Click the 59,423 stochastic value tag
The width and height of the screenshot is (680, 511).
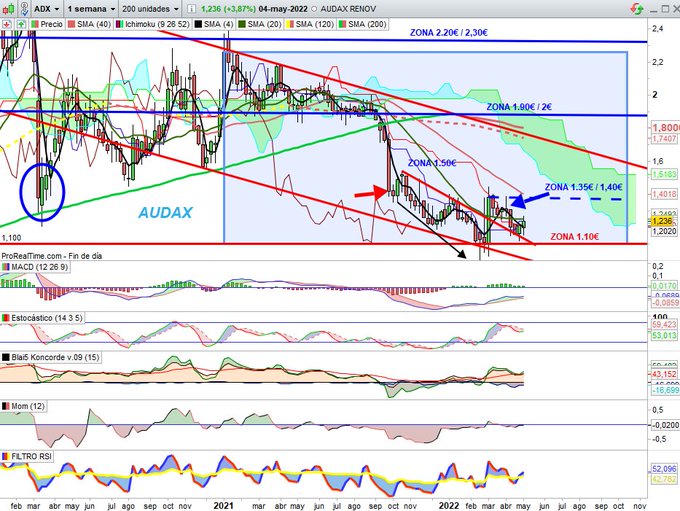coord(664,324)
